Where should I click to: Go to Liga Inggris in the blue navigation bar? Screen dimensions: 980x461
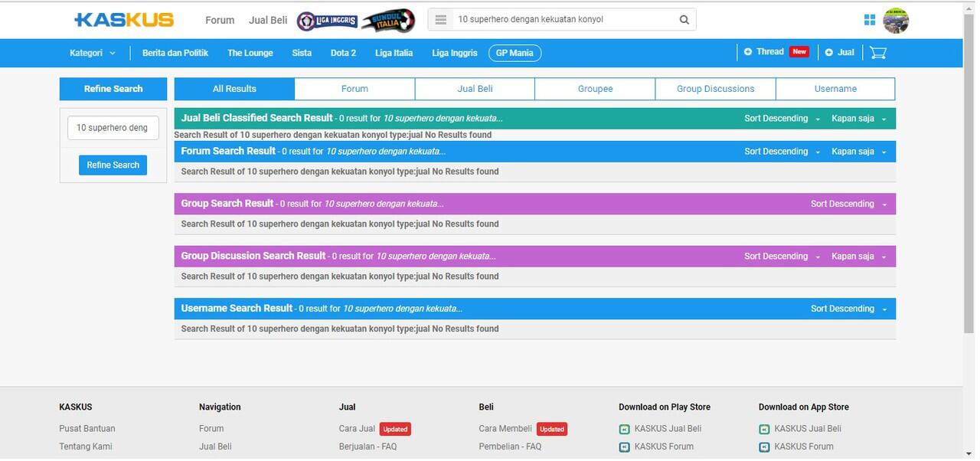[x=455, y=53]
